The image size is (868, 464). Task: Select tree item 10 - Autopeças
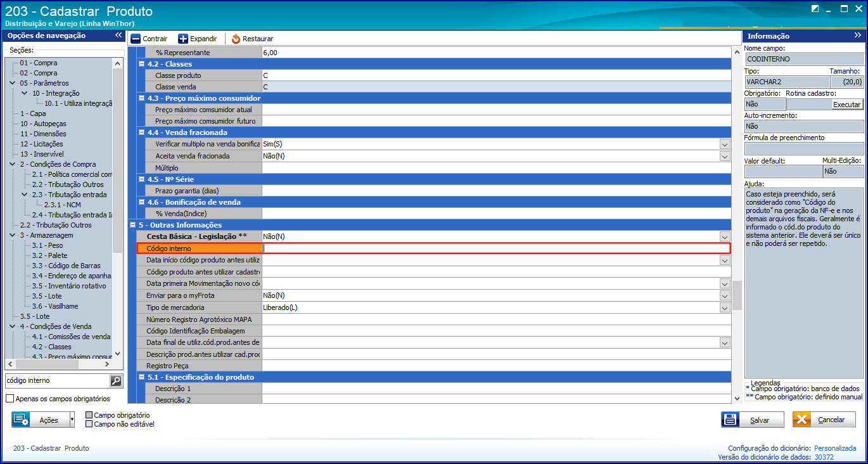pos(42,124)
